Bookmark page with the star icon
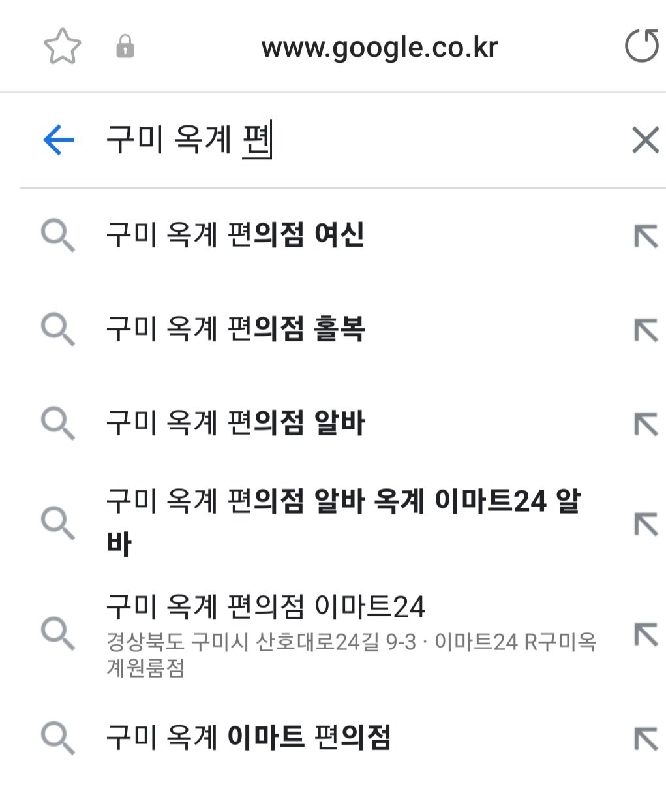The image size is (666, 812). pos(62,47)
